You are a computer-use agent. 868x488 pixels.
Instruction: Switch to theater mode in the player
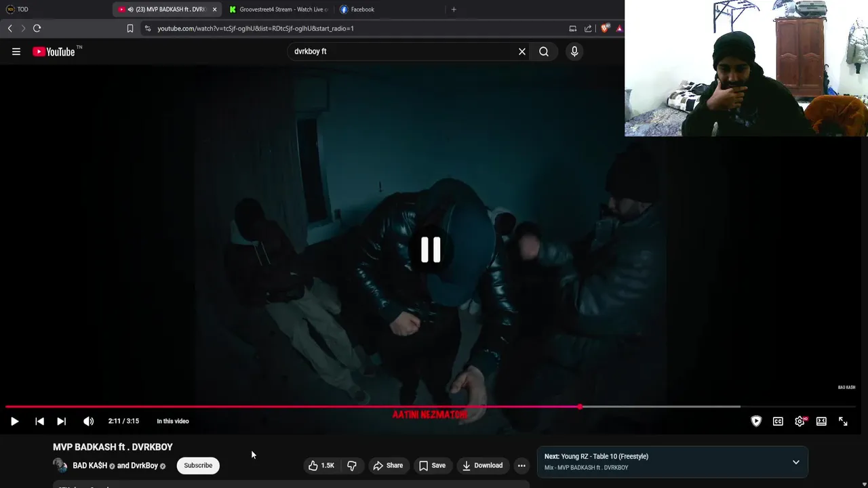tap(821, 421)
